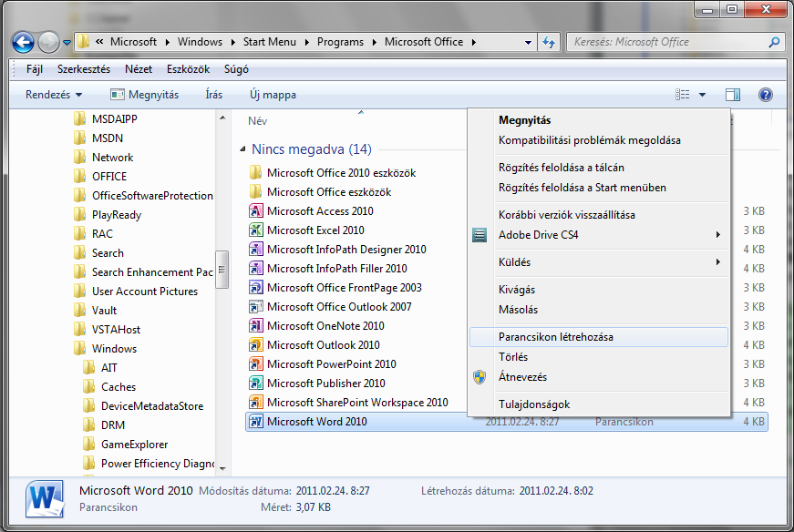Click the Megnyitás toolbar button

pyautogui.click(x=145, y=95)
